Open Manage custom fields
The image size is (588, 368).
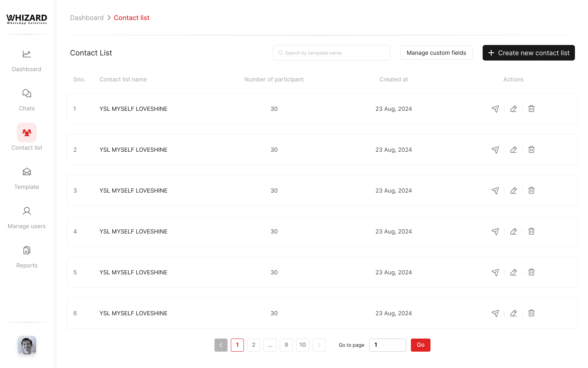coord(436,53)
